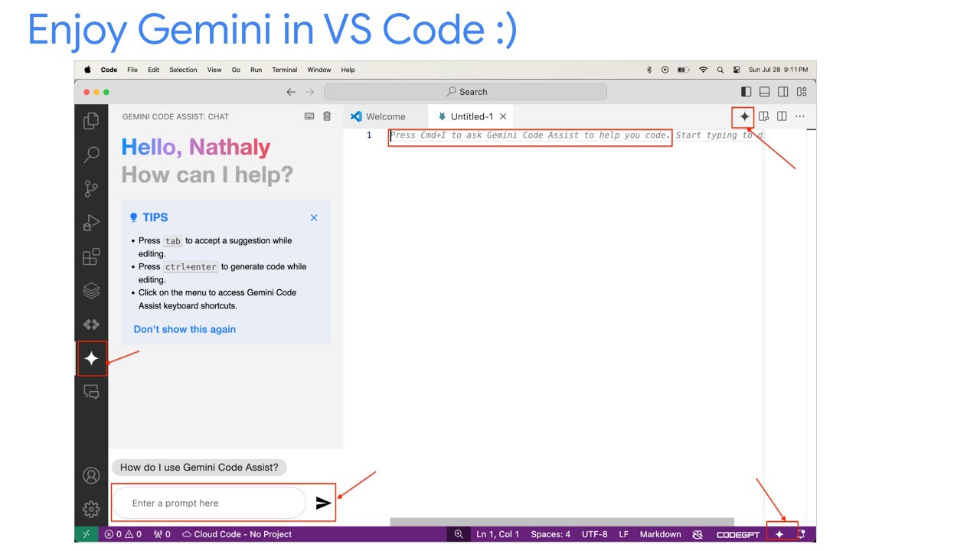Send the prompt with the arrow button
The width and height of the screenshot is (980, 551).
(323, 503)
